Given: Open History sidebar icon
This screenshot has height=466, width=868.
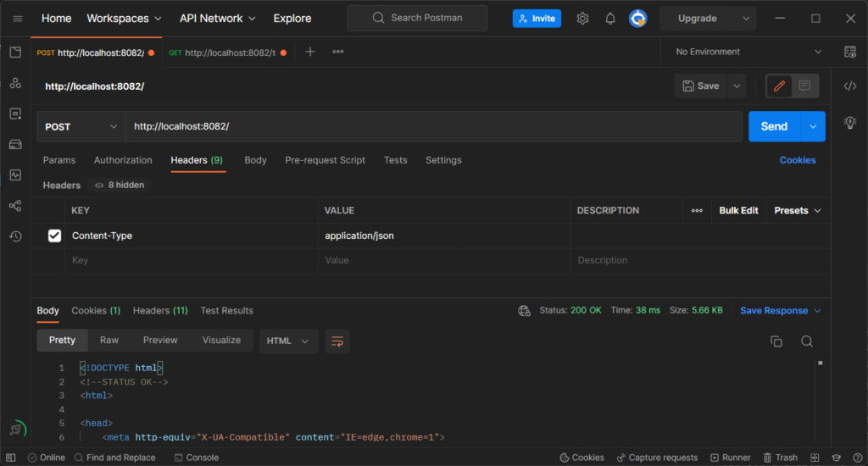Looking at the screenshot, I should (x=15, y=236).
